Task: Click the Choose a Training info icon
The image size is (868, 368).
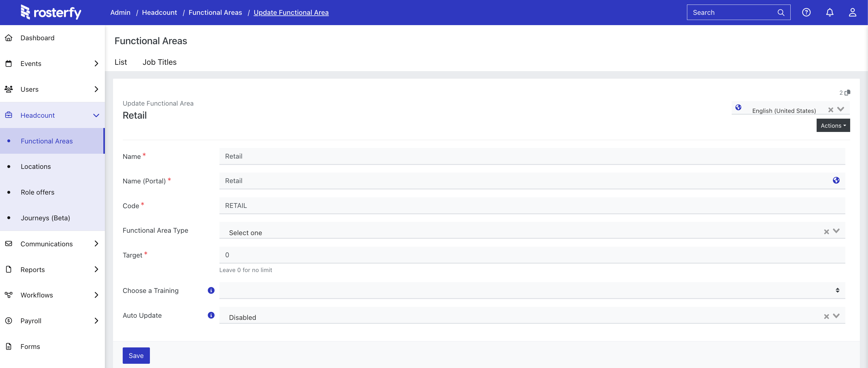Action: 211,291
